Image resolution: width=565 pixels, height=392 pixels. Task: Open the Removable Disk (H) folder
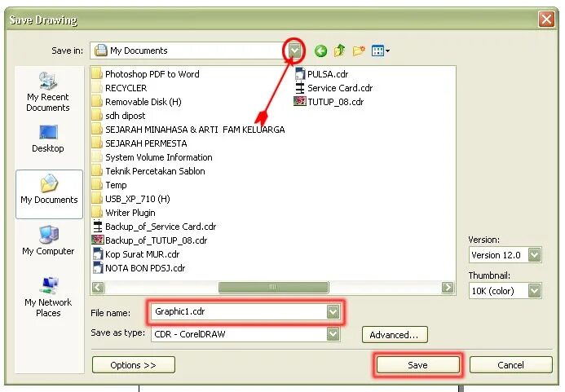point(137,102)
